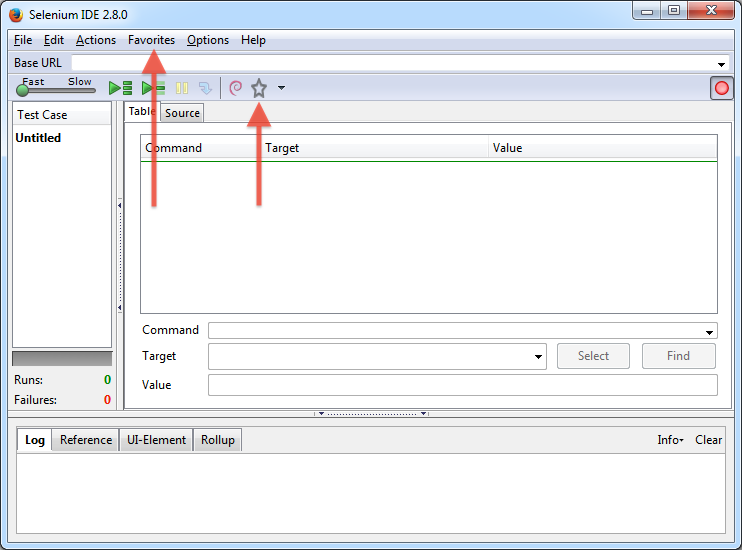This screenshot has width=742, height=550.
Task: Collapse the test case pane with upper splitter arrow
Action: click(120, 205)
